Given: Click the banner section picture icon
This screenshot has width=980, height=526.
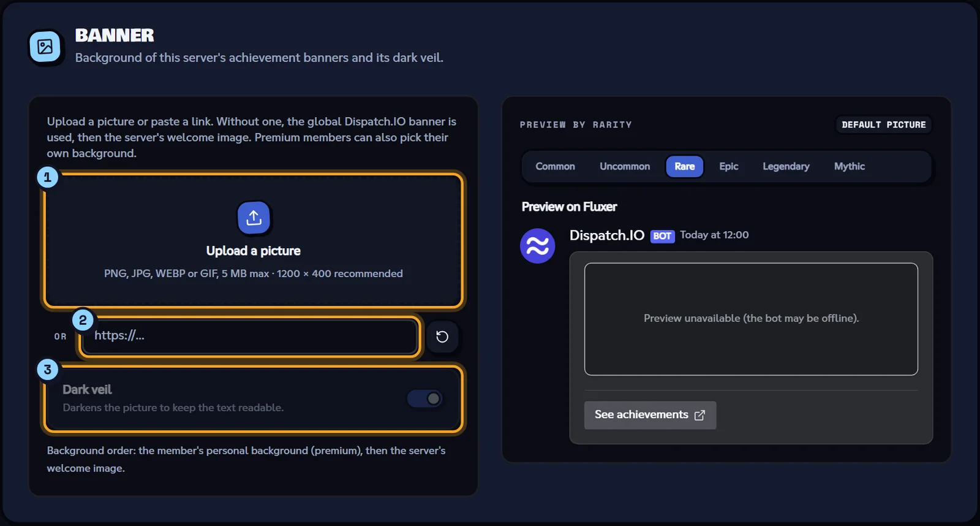Looking at the screenshot, I should coord(45,47).
